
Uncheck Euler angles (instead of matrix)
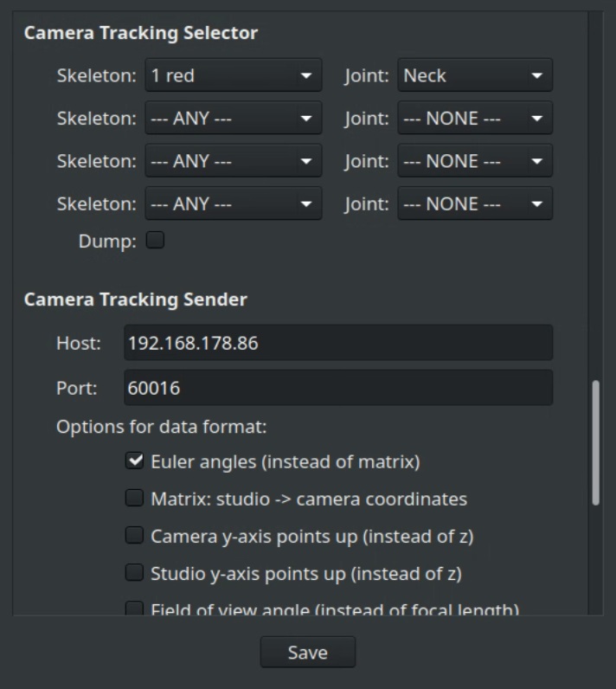click(x=135, y=461)
